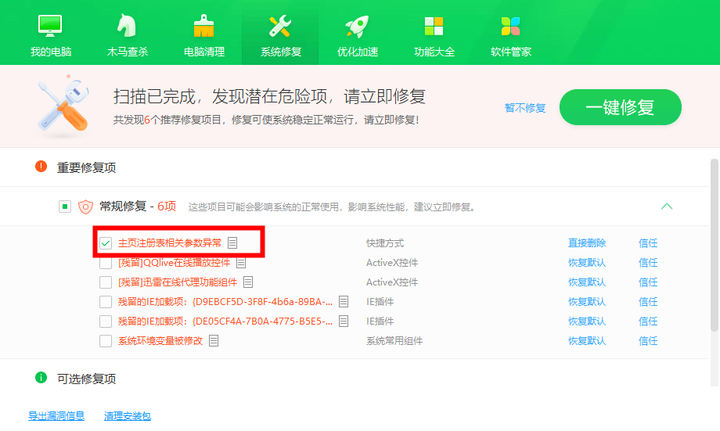Click 信任 for QQlive item
720x431 pixels.
tap(648, 263)
